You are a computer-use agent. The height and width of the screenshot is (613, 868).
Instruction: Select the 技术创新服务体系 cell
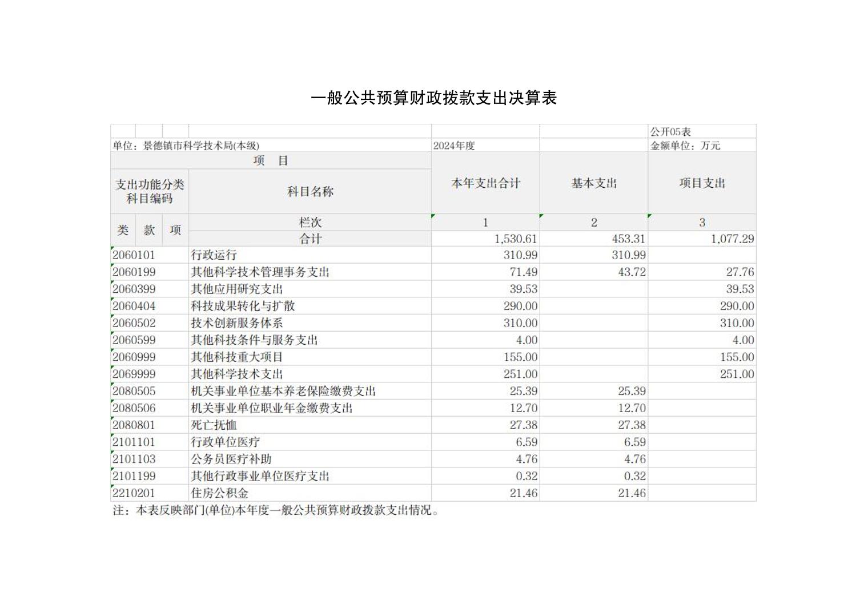coord(236,323)
